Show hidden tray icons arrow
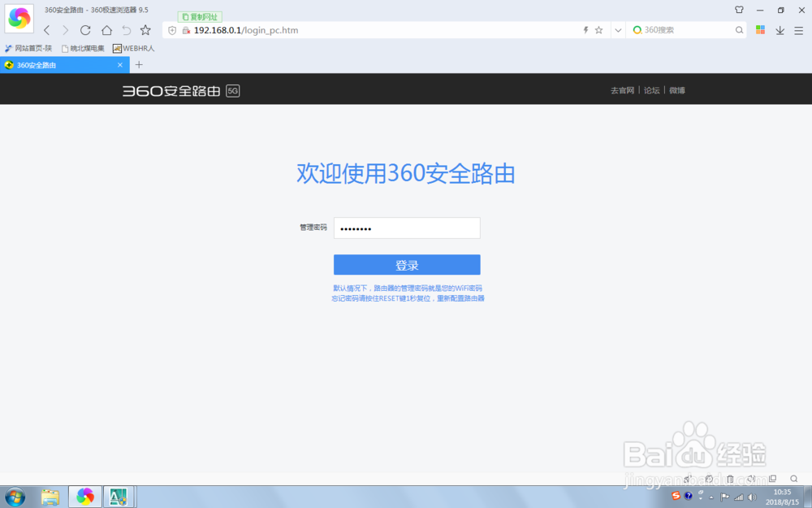This screenshot has height=508, width=812. coord(711,497)
